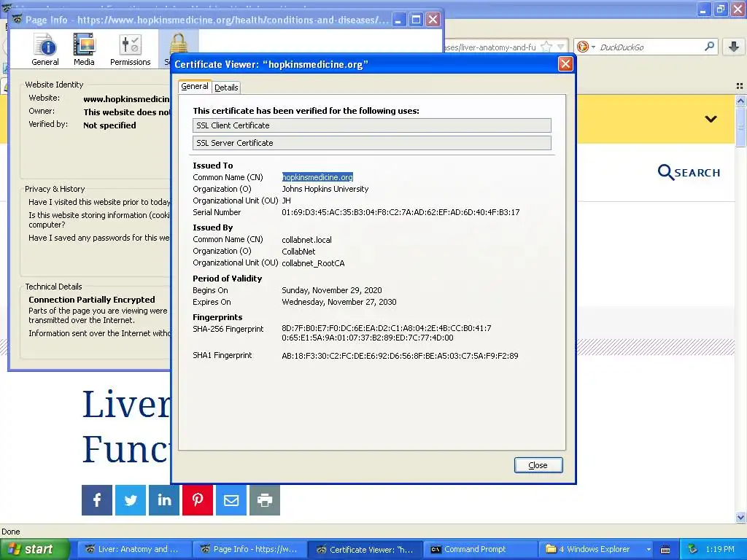This screenshot has width=747, height=560.
Task: Share page on Pinterest
Action: click(198, 500)
